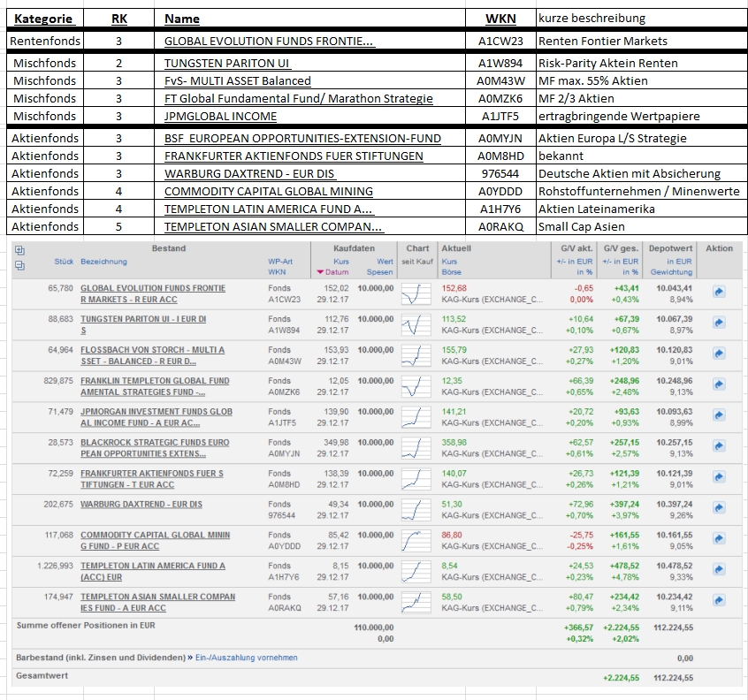Image resolution: width=748 pixels, height=700 pixels.
Task: Sort by Börse column header
Action: tap(451, 272)
